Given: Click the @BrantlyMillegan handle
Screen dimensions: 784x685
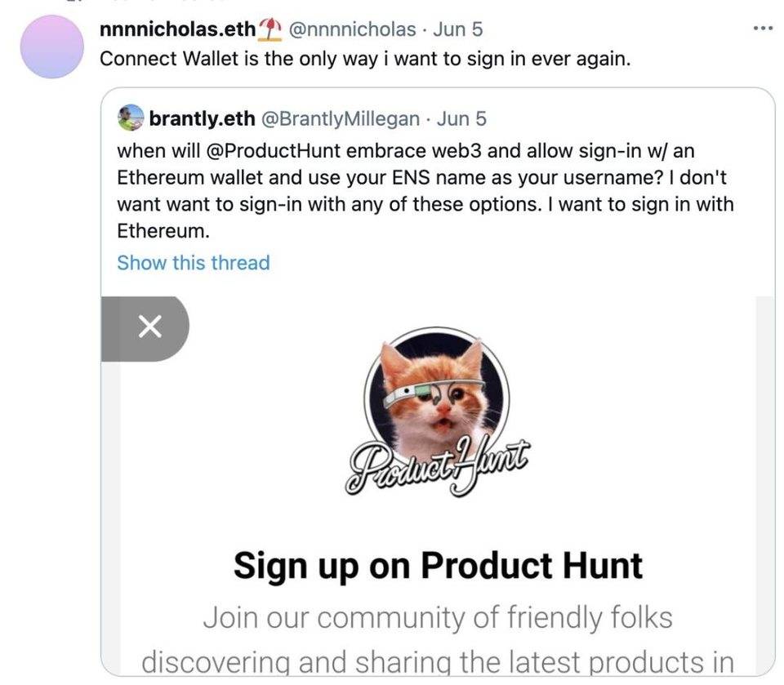Looking at the screenshot, I should tap(341, 119).
